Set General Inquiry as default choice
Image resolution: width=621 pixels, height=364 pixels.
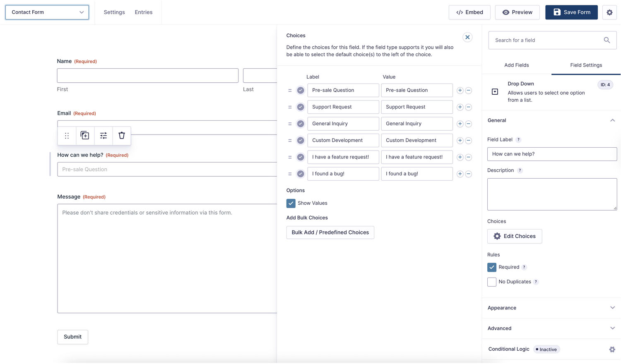(x=301, y=124)
